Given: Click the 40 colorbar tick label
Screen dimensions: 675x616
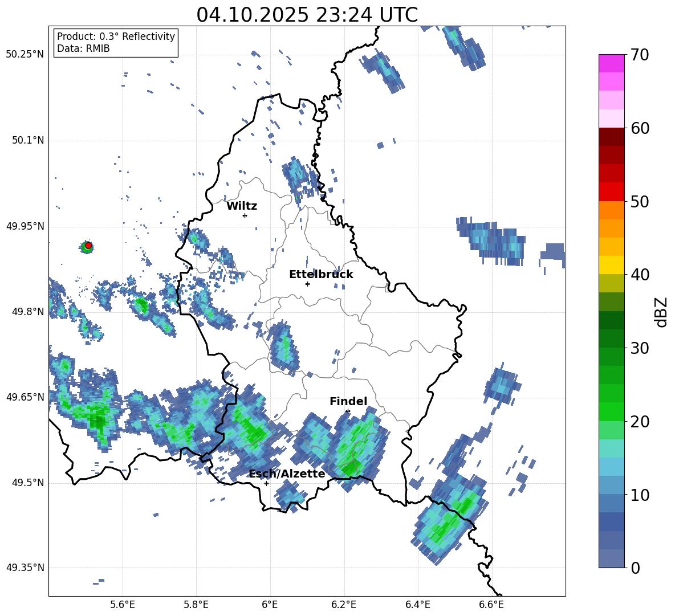Looking at the screenshot, I should (640, 275).
